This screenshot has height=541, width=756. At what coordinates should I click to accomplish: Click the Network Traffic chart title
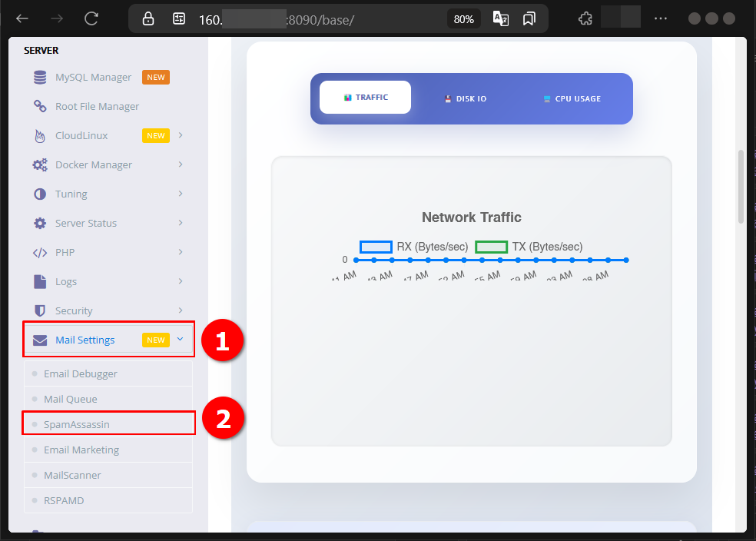tap(472, 217)
